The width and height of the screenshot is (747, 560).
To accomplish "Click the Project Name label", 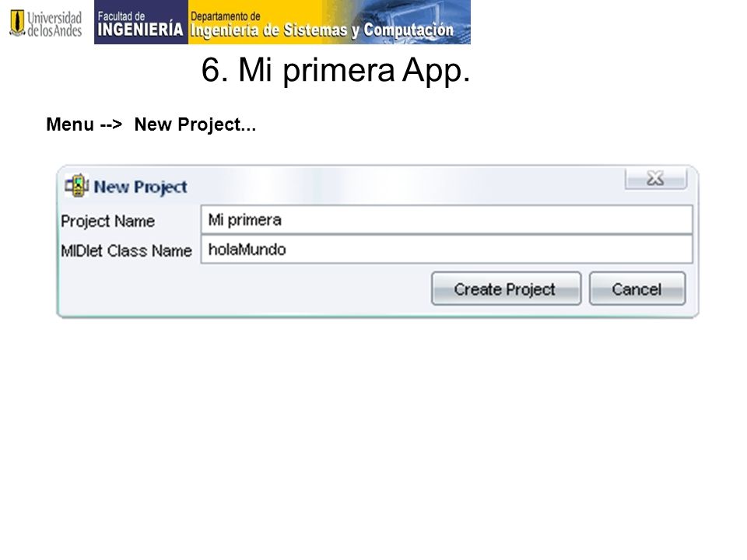I will 107,222.
